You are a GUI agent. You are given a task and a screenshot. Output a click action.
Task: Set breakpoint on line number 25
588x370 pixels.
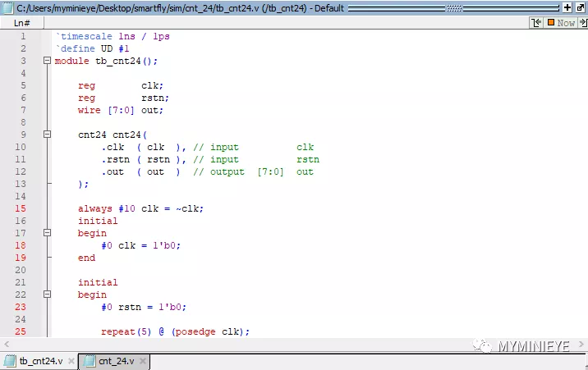[x=21, y=331]
